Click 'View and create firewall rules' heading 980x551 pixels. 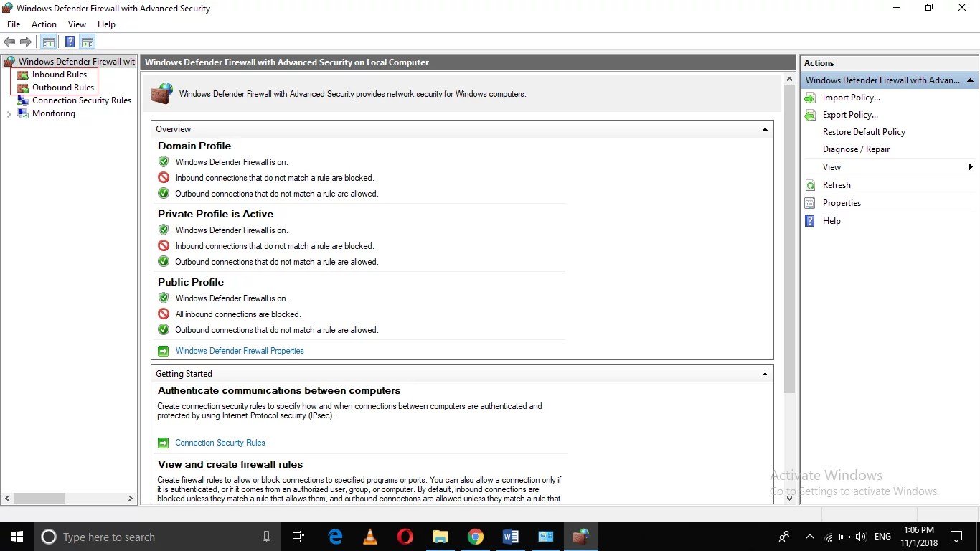click(230, 464)
